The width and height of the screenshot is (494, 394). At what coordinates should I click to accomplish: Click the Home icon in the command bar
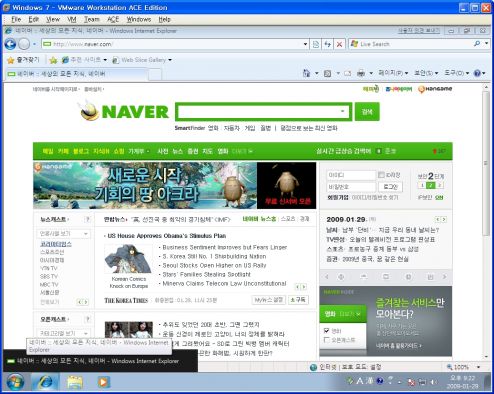(x=306, y=73)
